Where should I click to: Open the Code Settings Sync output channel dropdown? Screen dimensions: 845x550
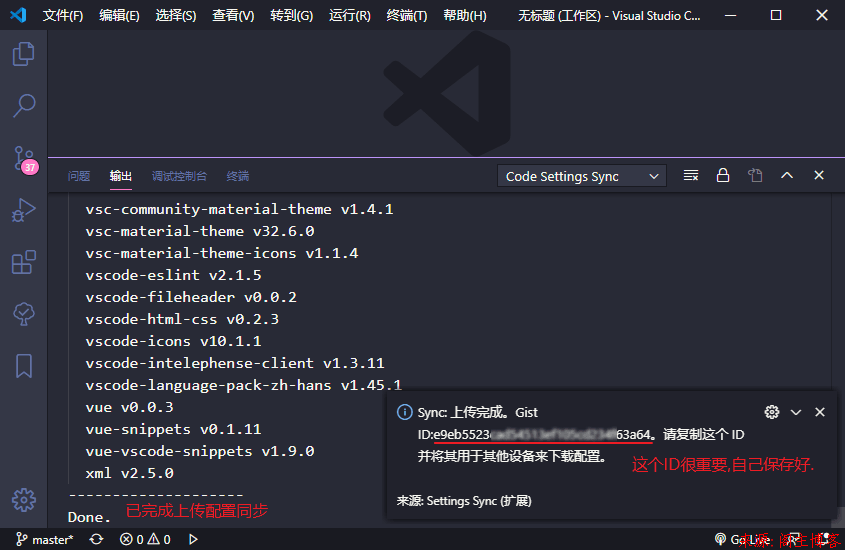click(581, 176)
